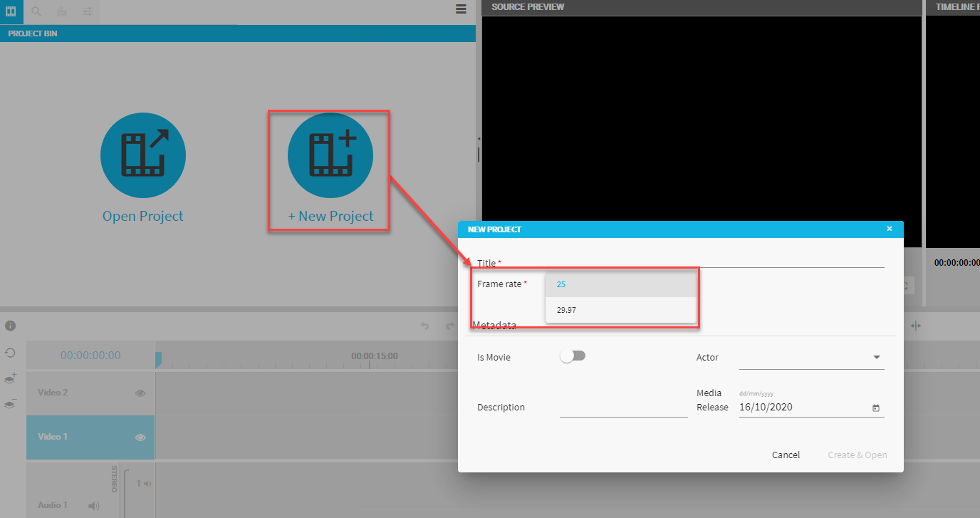Open the Media Release date picker
The image size is (980, 518).
coord(875,408)
